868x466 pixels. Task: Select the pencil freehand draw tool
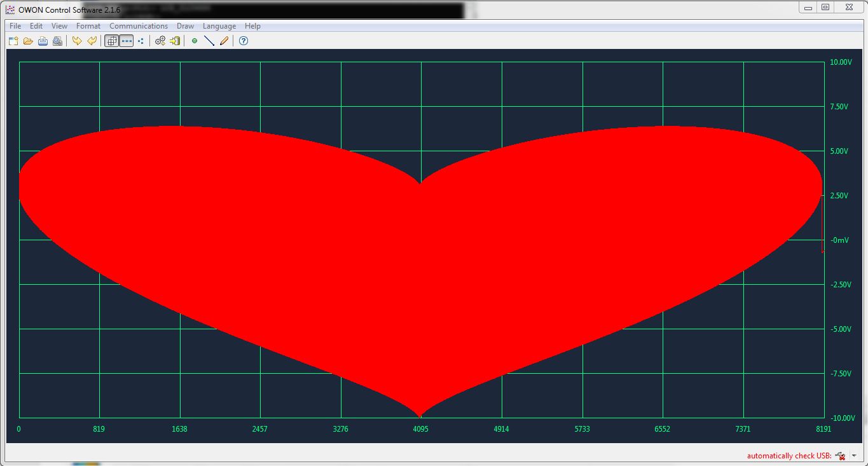coord(224,41)
